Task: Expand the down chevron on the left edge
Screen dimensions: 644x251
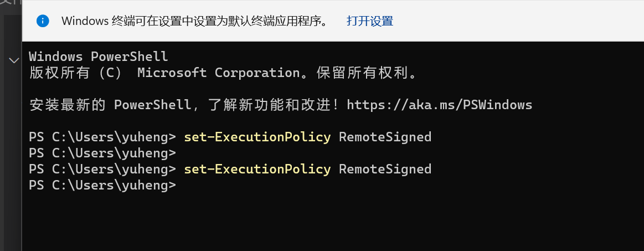Action: [x=14, y=61]
